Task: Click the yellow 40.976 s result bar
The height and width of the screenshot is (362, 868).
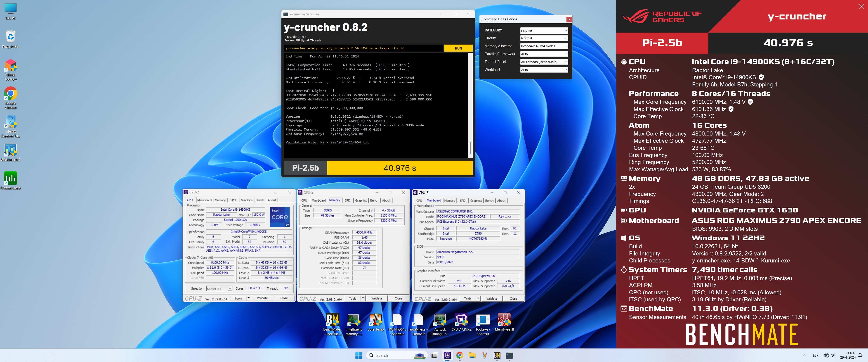Action: [x=400, y=168]
